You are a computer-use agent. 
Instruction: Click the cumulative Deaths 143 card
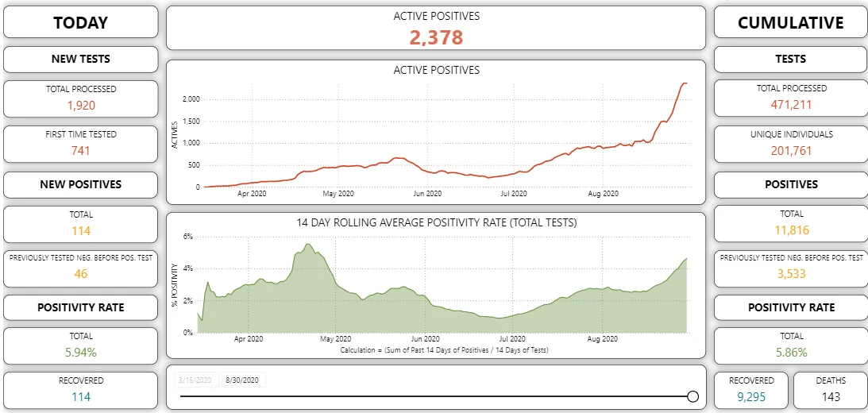[831, 390]
